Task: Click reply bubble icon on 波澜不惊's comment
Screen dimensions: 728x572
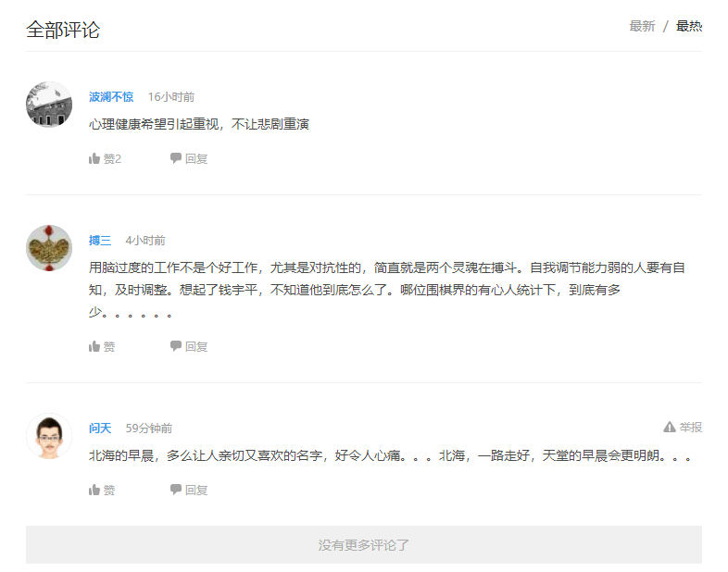Action: tap(175, 158)
